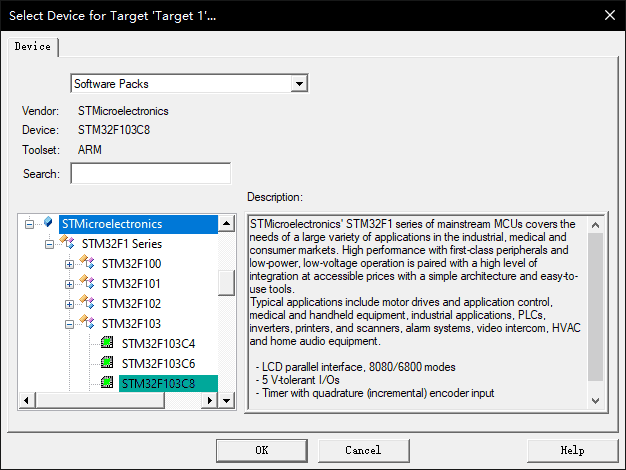Select the Device tab
The image size is (626, 470).
[33, 47]
